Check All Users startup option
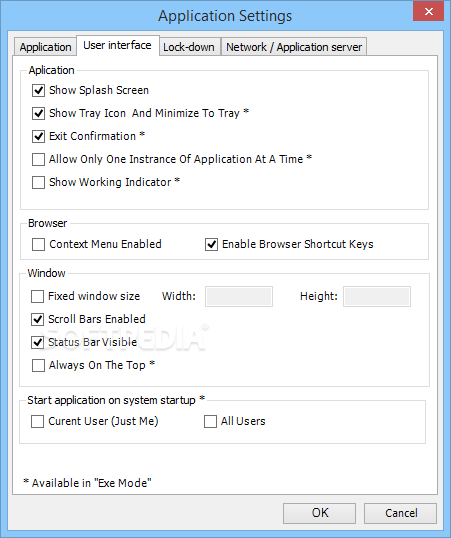Viewport: 451px width, 538px height. pyautogui.click(x=210, y=421)
